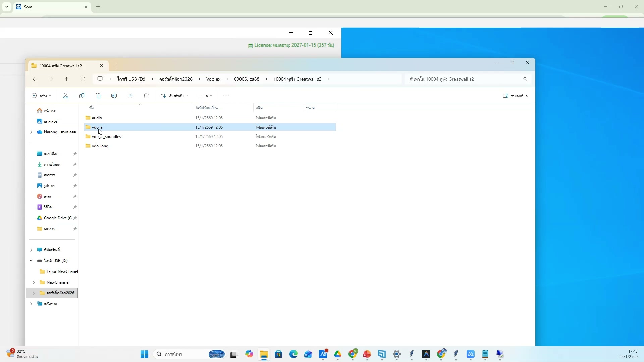Open NewChannel folder in the sidebar
The height and width of the screenshot is (362, 644).
point(59,282)
